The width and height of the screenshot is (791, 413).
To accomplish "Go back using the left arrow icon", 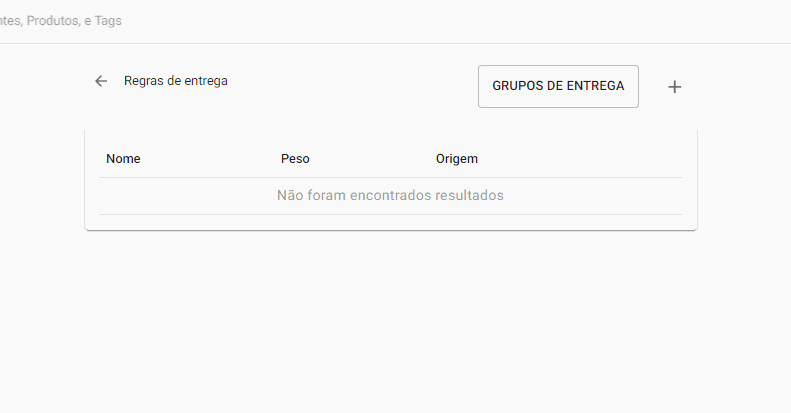I will pos(101,81).
